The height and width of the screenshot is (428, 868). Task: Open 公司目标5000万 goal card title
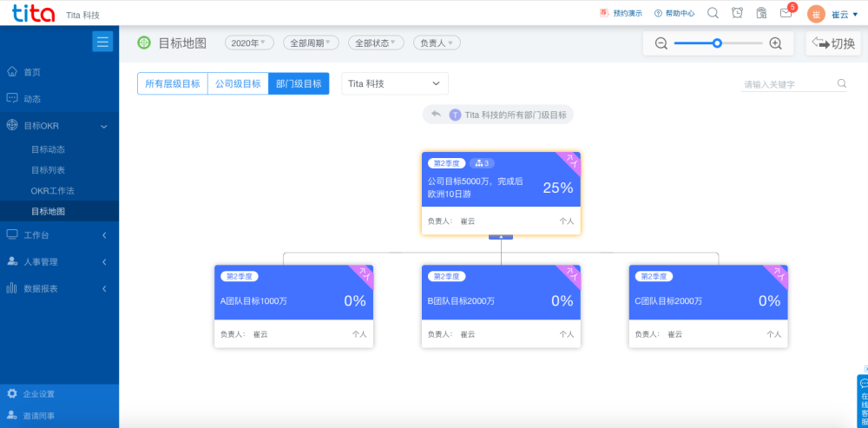[x=476, y=188]
